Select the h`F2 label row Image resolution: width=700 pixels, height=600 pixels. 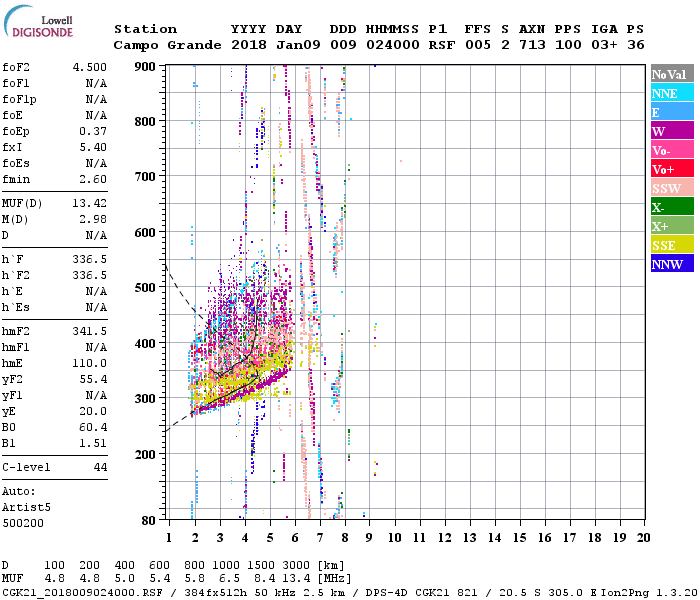[x=54, y=275]
